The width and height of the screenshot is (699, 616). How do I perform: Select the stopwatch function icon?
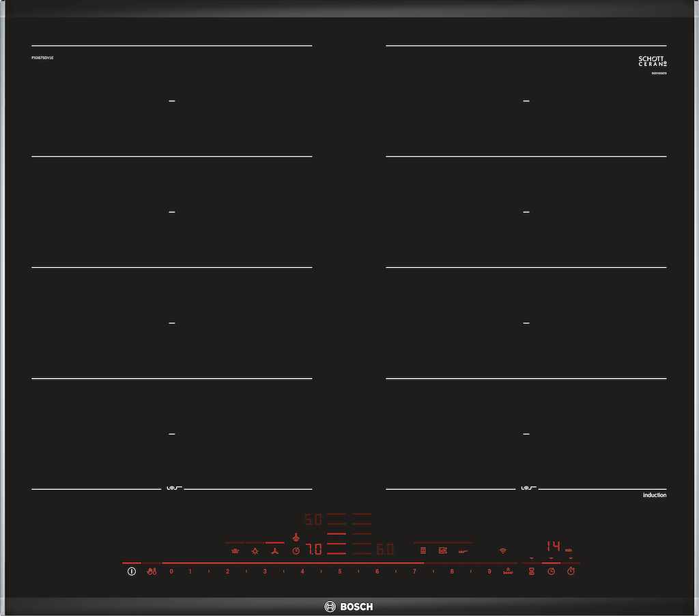click(x=571, y=571)
